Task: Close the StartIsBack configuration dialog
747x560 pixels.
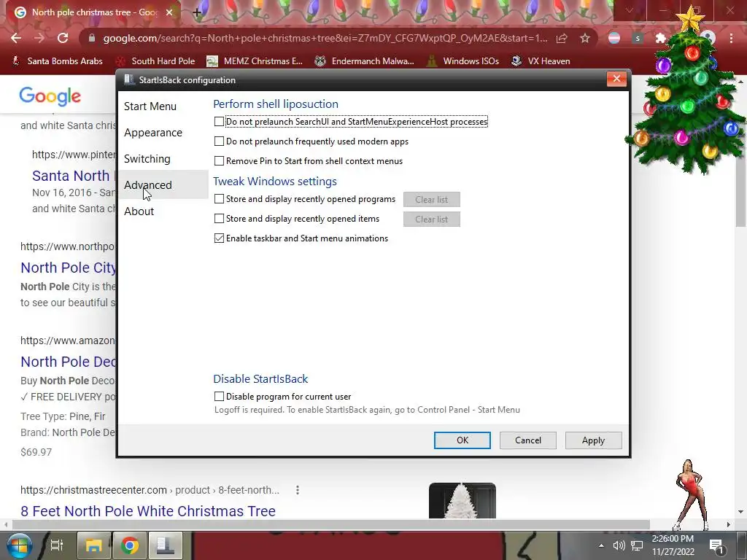Action: (x=616, y=79)
